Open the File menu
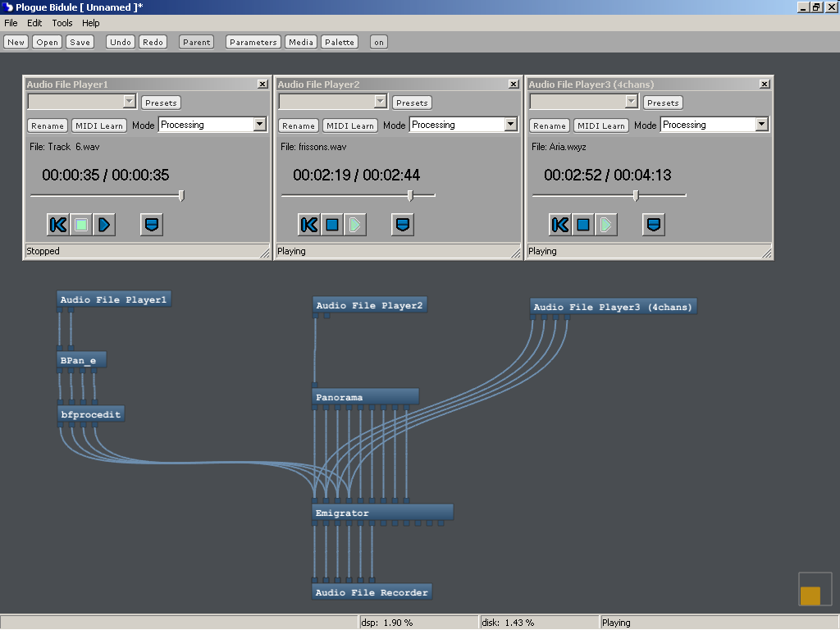The width and height of the screenshot is (840, 630). pyautogui.click(x=11, y=23)
